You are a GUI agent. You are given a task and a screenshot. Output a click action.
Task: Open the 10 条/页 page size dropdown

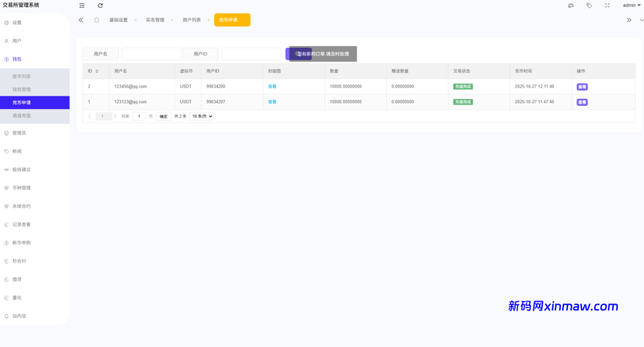pyautogui.click(x=202, y=117)
